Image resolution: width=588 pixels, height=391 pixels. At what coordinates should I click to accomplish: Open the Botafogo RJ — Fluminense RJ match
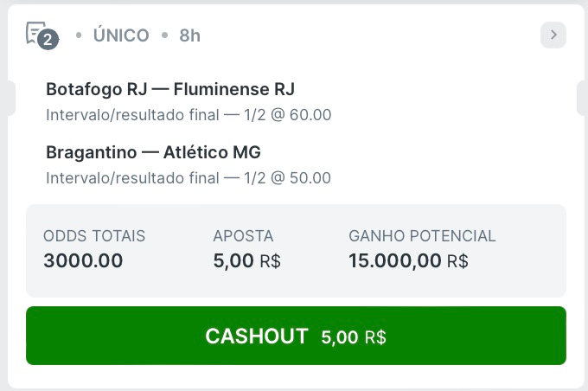click(x=170, y=89)
